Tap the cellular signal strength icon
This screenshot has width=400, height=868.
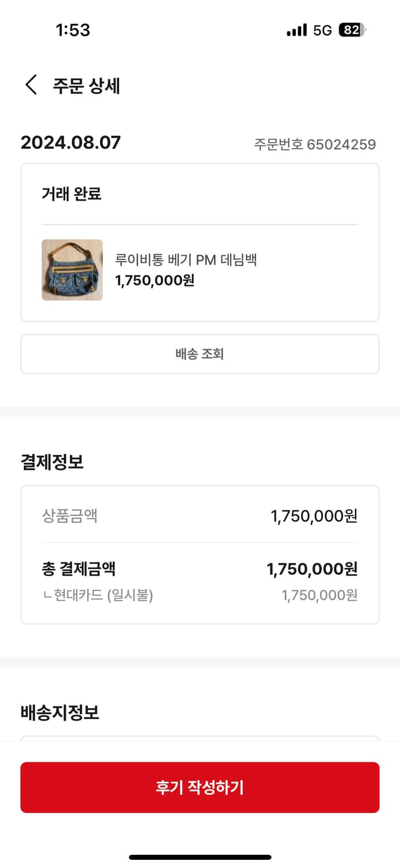point(297,30)
